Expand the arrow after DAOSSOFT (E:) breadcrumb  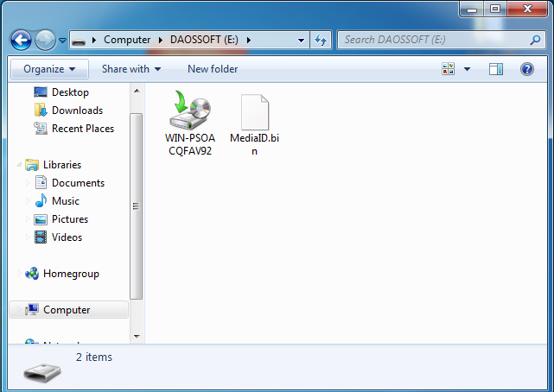[249, 41]
